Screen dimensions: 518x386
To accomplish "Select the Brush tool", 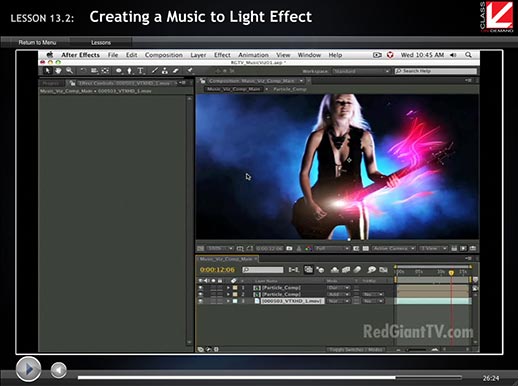I will [x=155, y=71].
